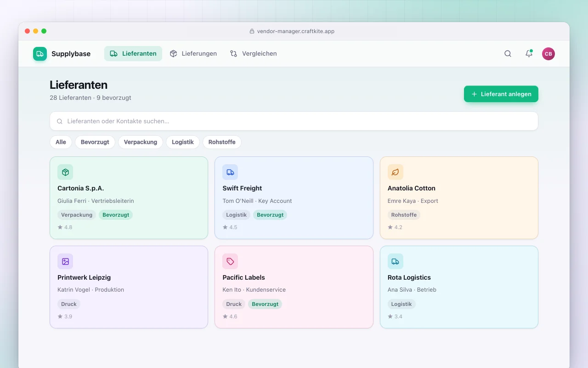588x368 pixels.
Task: Click the Pacific Labels tag icon
Action: click(x=230, y=261)
